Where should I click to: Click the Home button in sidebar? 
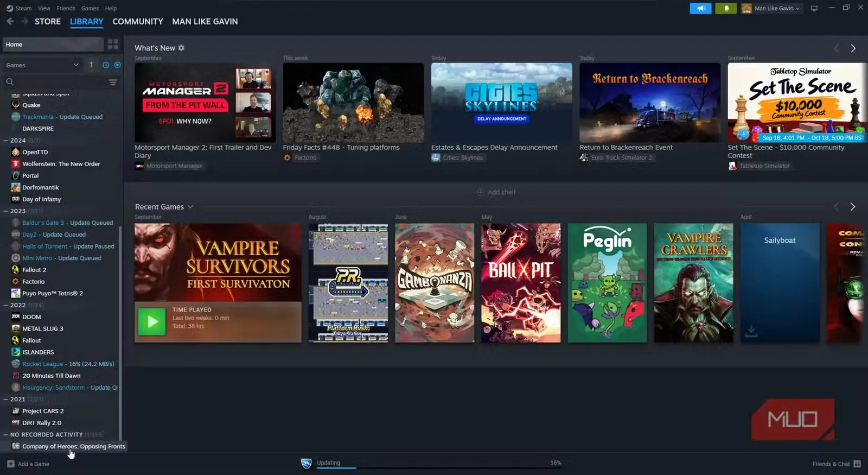53,45
